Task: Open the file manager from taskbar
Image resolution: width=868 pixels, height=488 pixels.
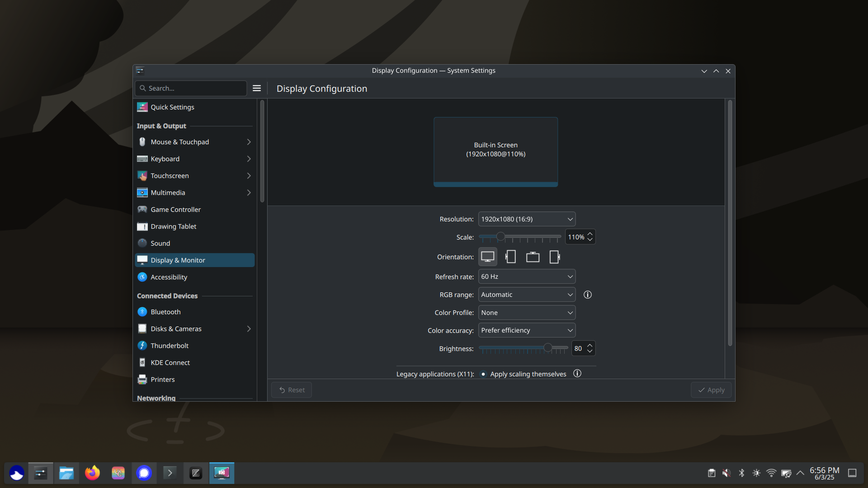Action: (x=66, y=473)
